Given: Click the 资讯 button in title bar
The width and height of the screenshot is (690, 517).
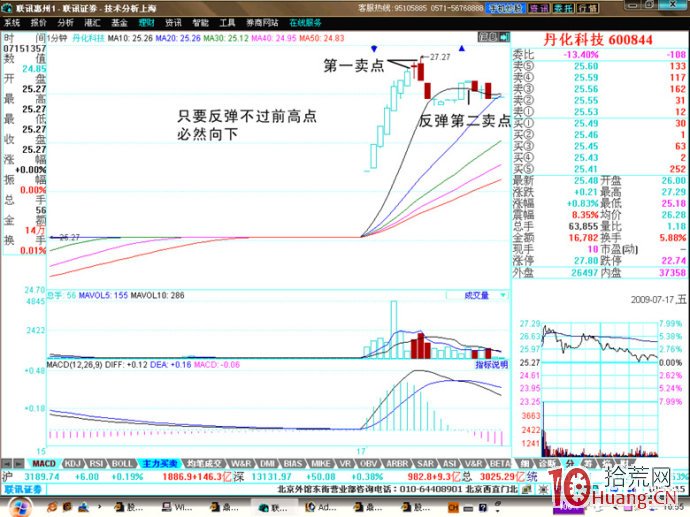Looking at the screenshot, I should [539, 8].
